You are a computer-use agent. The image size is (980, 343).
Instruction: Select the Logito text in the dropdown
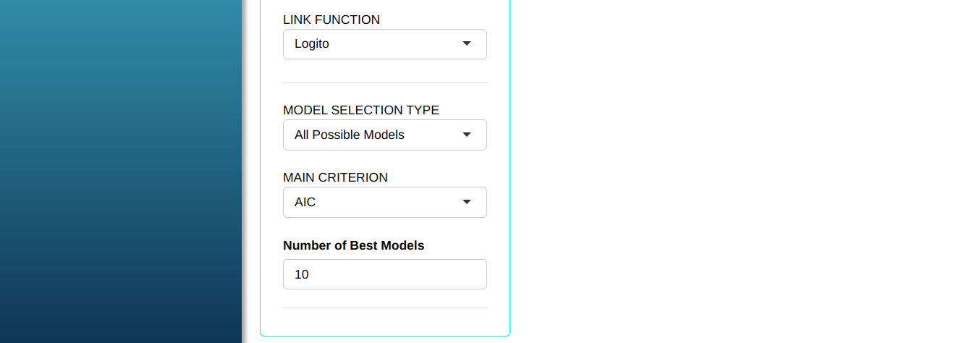tap(312, 44)
